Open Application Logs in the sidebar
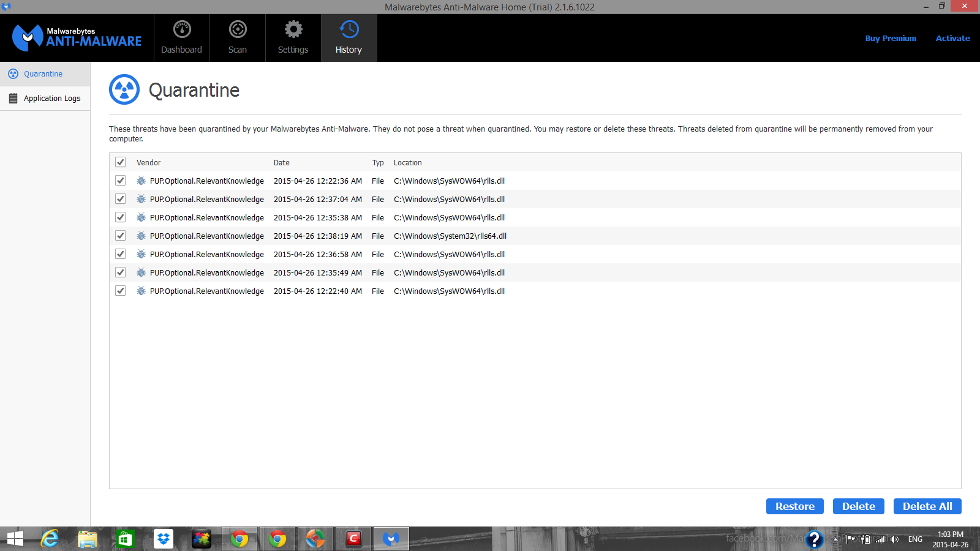 click(x=45, y=99)
